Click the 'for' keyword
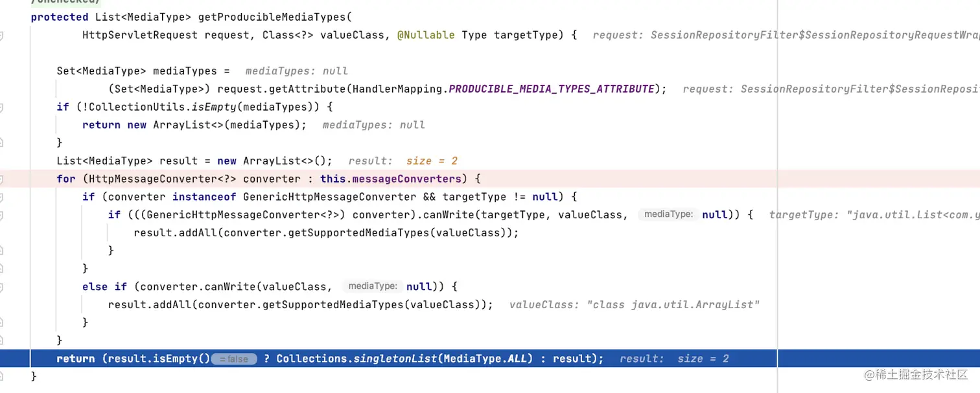Viewport: 980px width, 393px height. [x=66, y=179]
